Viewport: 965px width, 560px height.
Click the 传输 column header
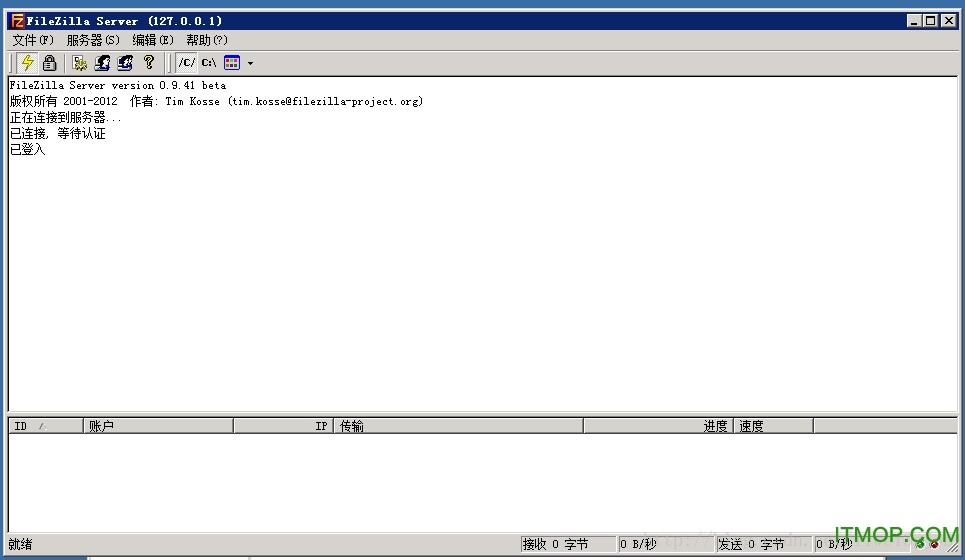459,426
